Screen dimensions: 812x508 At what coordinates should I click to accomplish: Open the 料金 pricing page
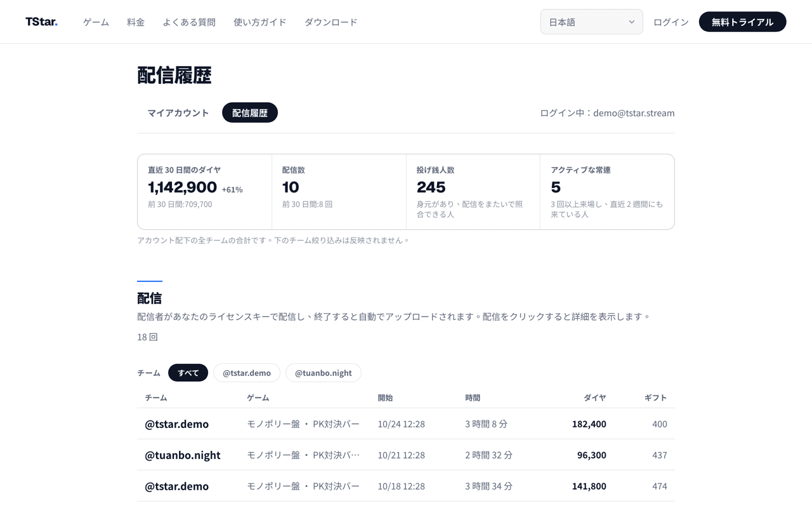(136, 22)
